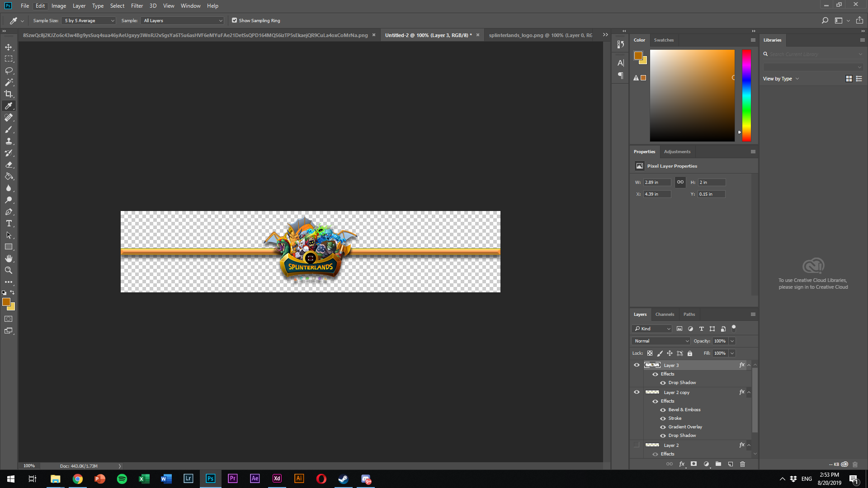This screenshot has width=868, height=488.
Task: Toggle Layer 3 Drop Shadow visibility
Action: pos(663,383)
